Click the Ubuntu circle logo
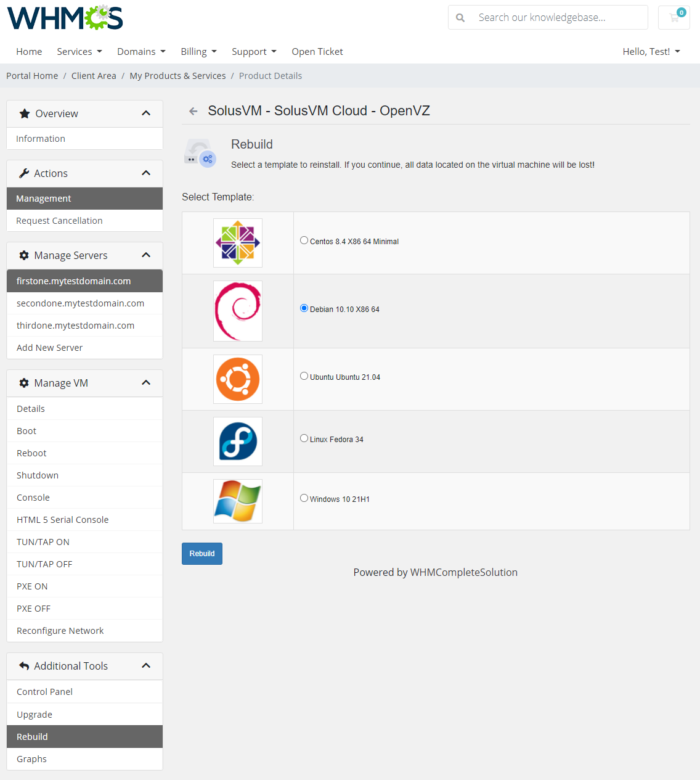 click(x=237, y=379)
